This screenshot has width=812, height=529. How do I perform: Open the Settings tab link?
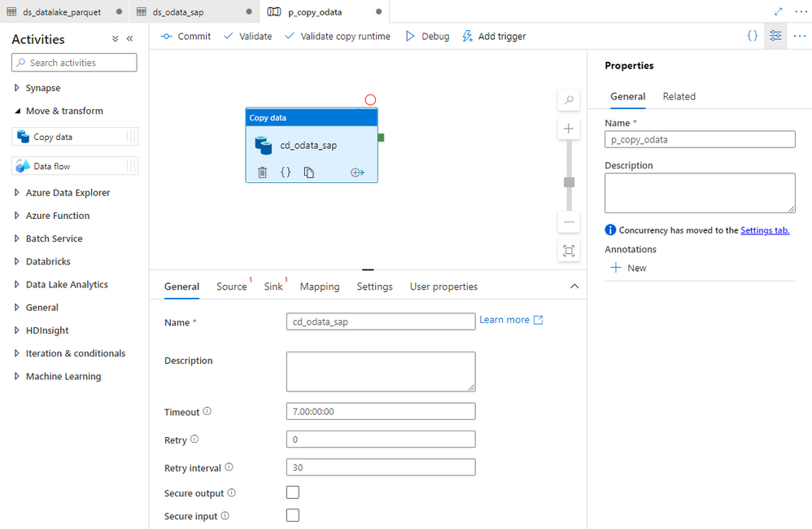765,230
